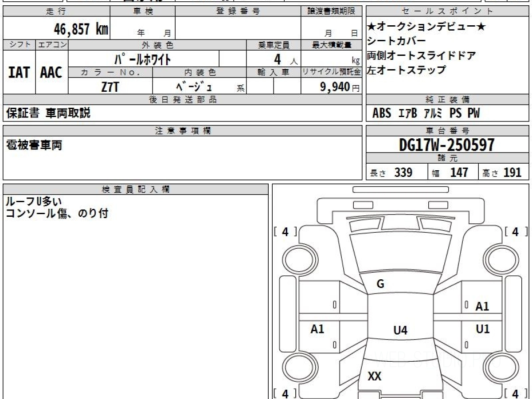Screen dimensions: 532x399
Task: Click the 注意事項欄 header
Action: pyautogui.click(x=182, y=131)
